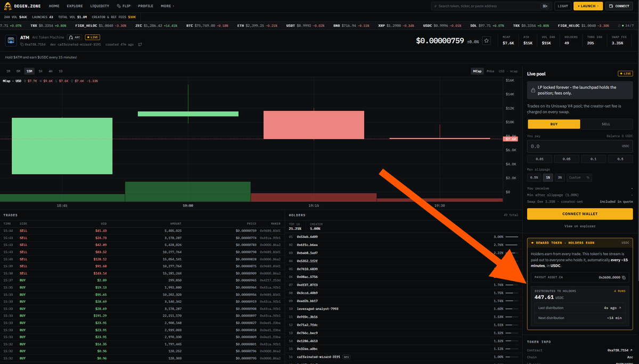Open the last distribution external link arrow
The width and height of the screenshot is (639, 364).
coord(620,308)
